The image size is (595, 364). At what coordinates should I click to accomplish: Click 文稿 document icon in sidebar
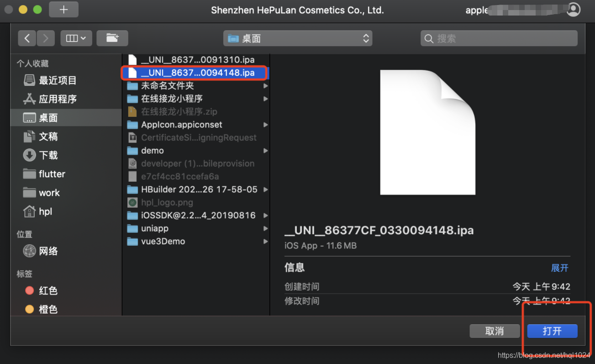coord(29,137)
